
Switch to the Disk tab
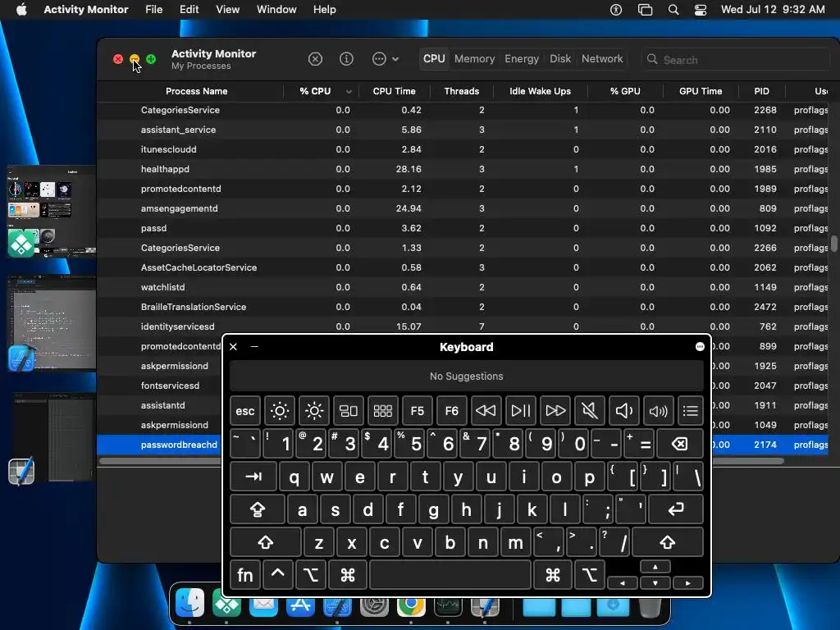(x=560, y=59)
